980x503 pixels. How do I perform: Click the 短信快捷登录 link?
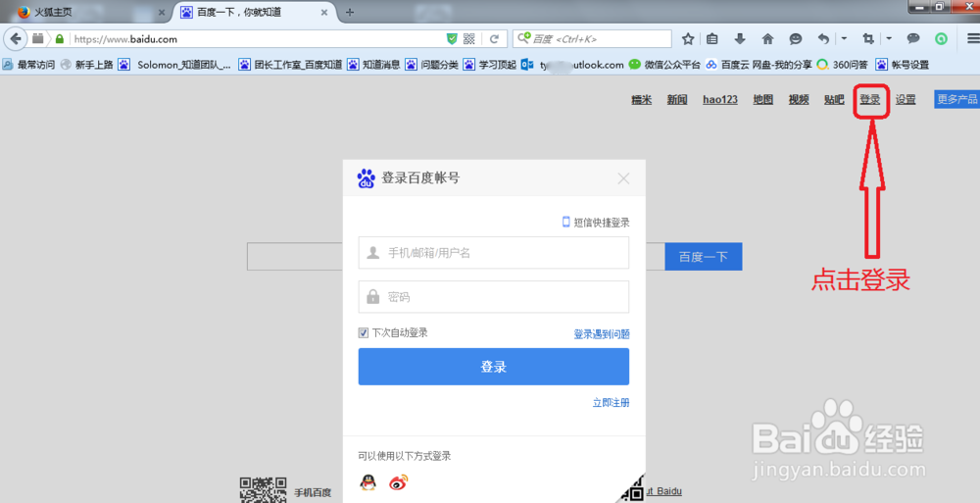pyautogui.click(x=596, y=223)
